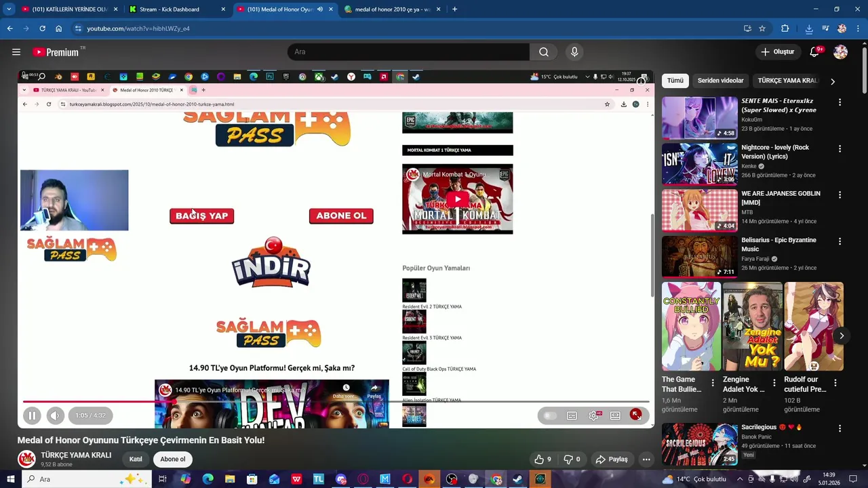868x488 pixels.
Task: Pause the video
Action: [x=32, y=415]
